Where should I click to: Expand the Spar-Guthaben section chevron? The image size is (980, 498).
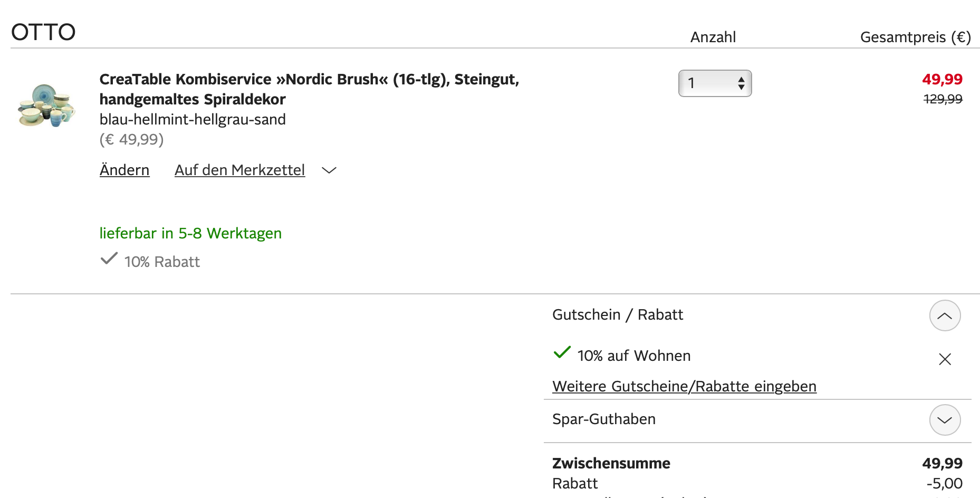click(944, 420)
